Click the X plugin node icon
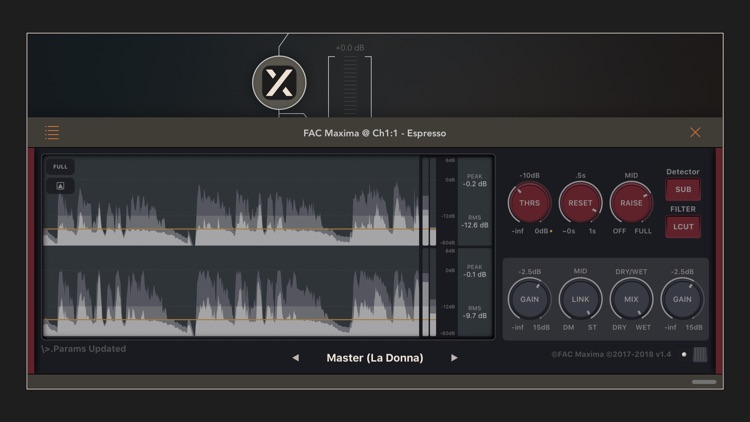The image size is (750, 422). pyautogui.click(x=279, y=83)
